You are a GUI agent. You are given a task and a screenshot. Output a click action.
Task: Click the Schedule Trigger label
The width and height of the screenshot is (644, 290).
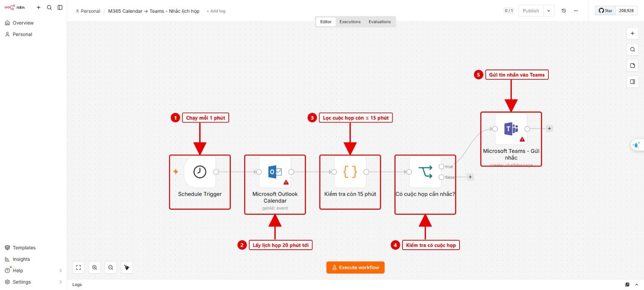[x=200, y=194]
